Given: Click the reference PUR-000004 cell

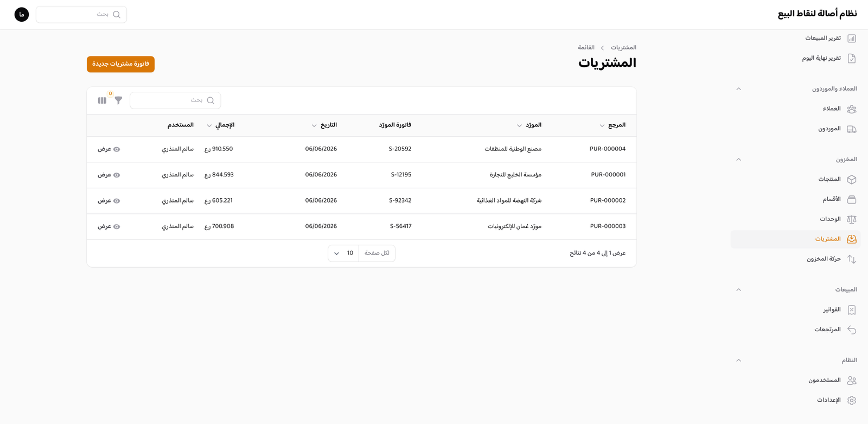Looking at the screenshot, I should tap(608, 149).
